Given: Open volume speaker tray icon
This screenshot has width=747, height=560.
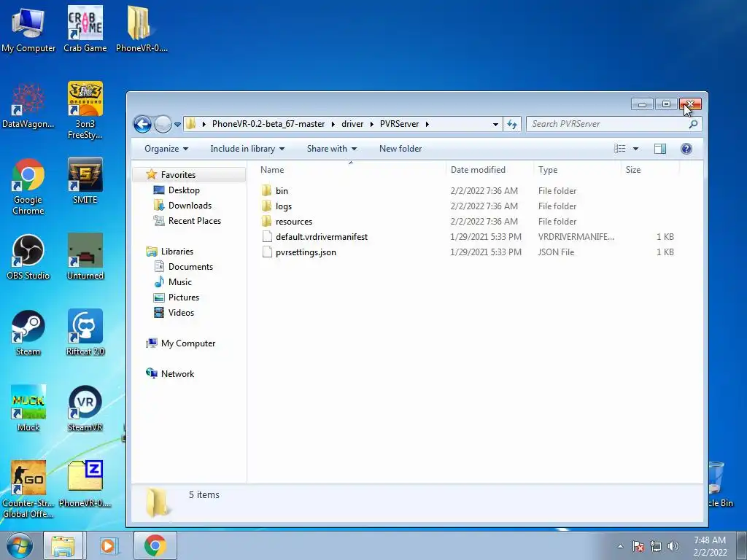Looking at the screenshot, I should click(673, 546).
